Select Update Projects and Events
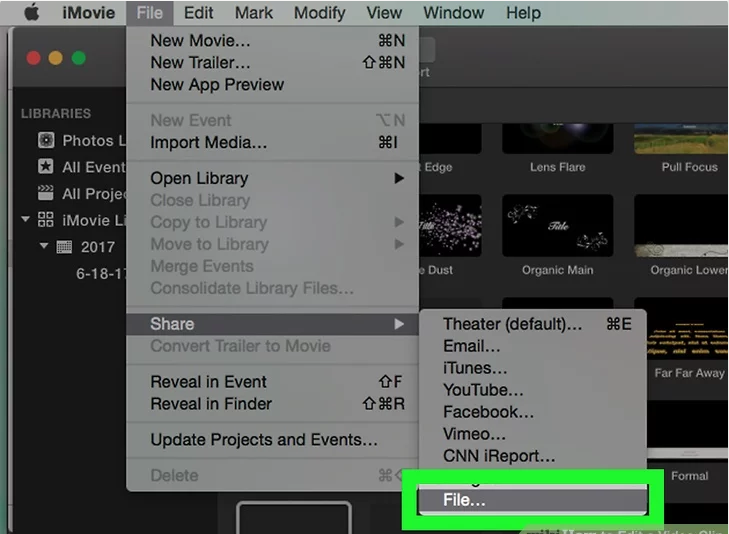Image resolution: width=729 pixels, height=534 pixels. (x=272, y=440)
